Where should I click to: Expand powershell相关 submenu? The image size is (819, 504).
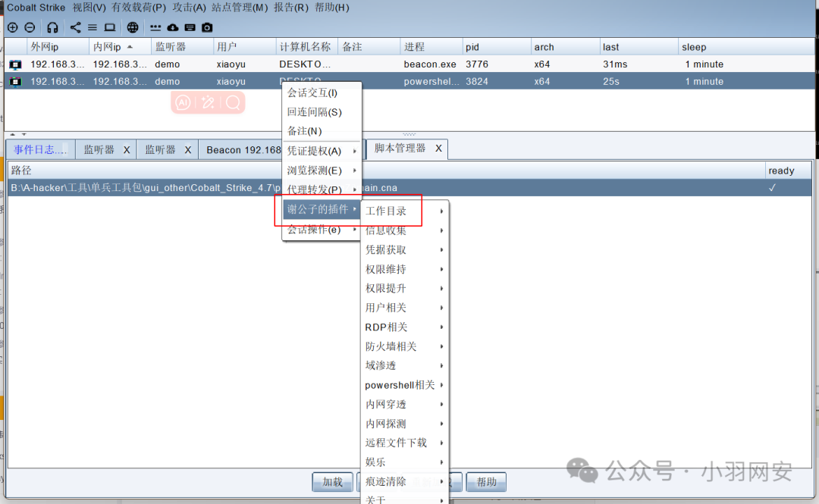pyautogui.click(x=405, y=385)
